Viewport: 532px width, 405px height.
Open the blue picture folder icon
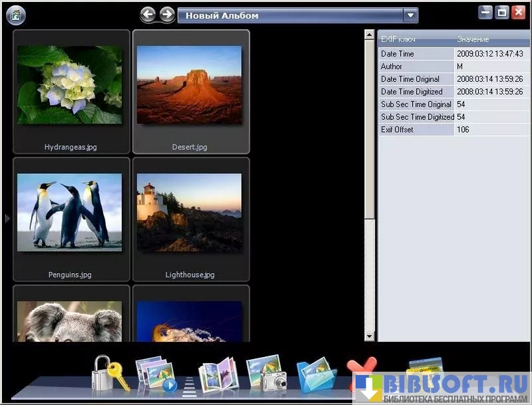click(316, 376)
